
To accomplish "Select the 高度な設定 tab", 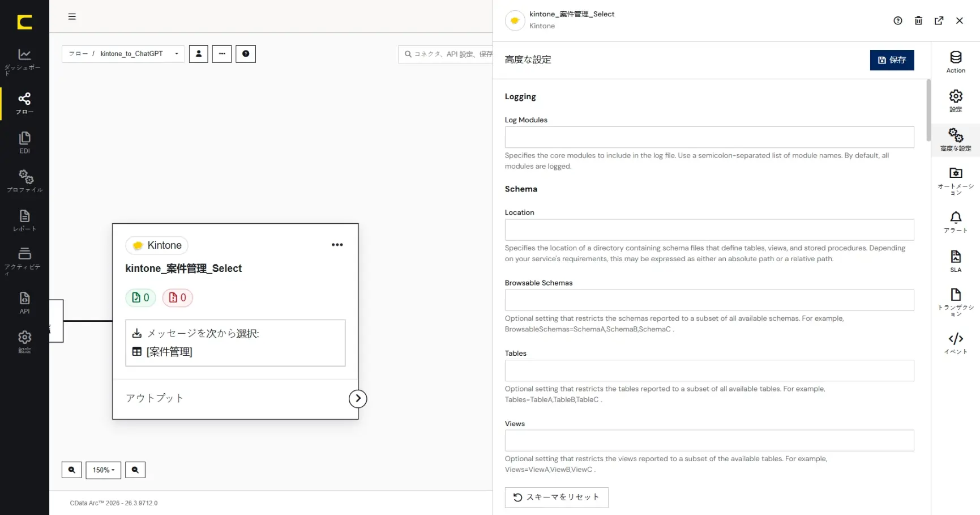I will 956,140.
